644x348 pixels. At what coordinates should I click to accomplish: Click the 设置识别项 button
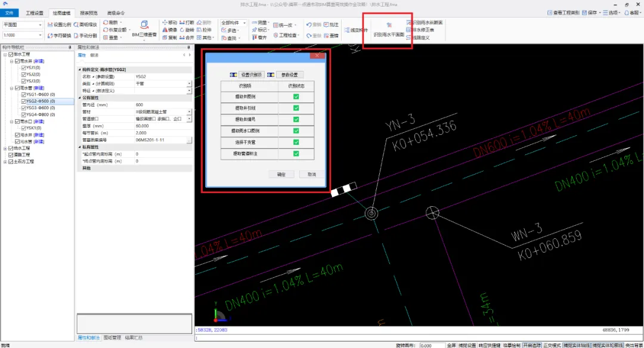pos(251,74)
